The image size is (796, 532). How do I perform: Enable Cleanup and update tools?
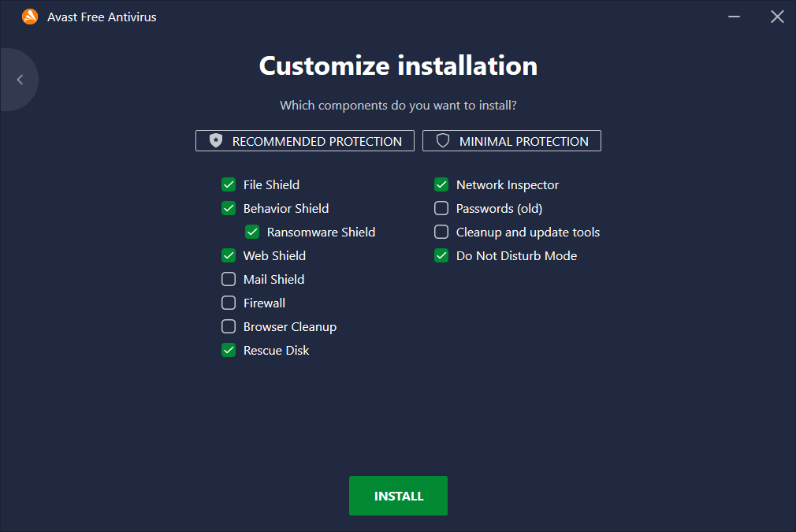coord(441,233)
